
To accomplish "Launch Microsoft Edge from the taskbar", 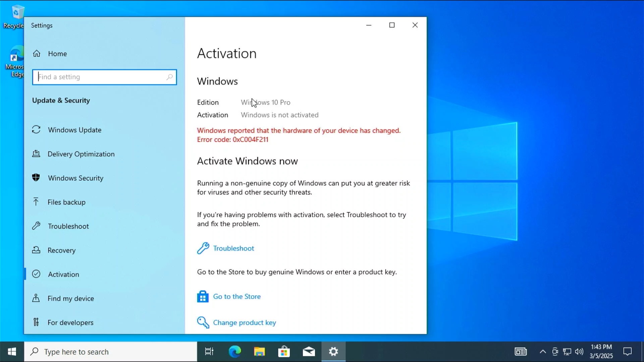I will [235, 352].
